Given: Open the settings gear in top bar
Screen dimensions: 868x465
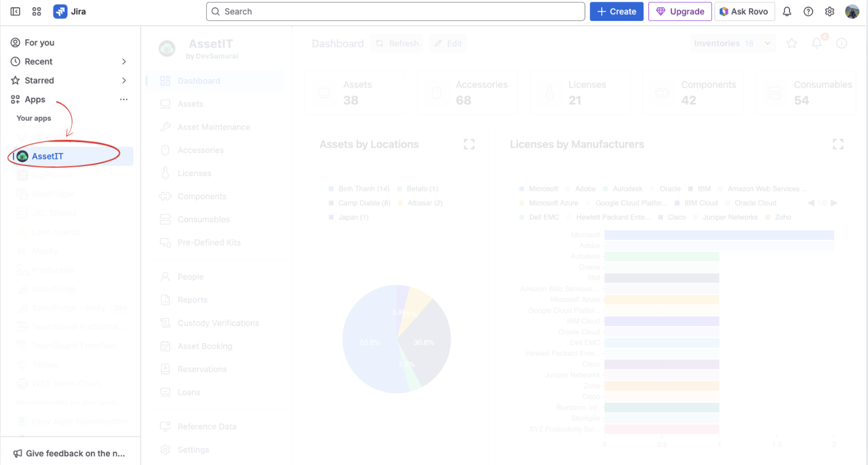Looking at the screenshot, I should pos(829,12).
